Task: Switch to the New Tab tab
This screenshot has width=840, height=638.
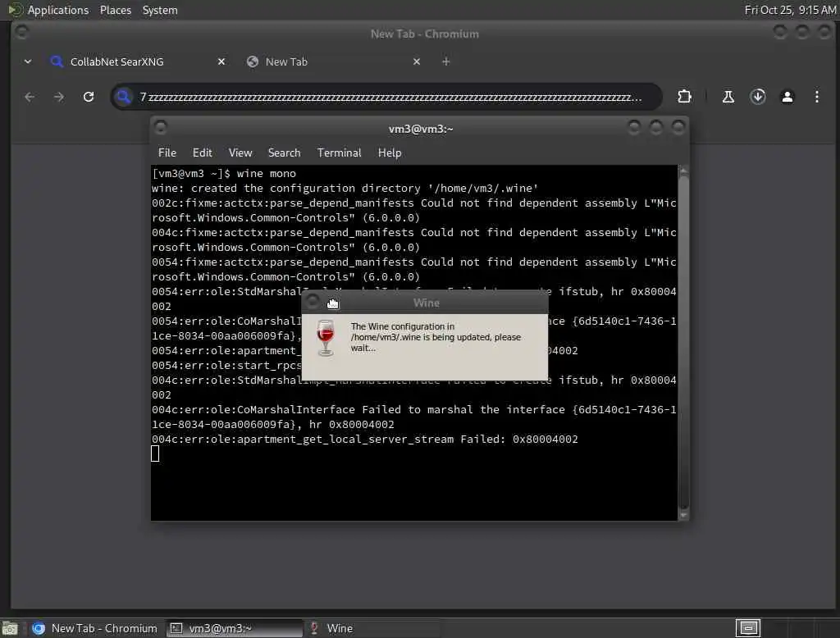Action: click(333, 62)
